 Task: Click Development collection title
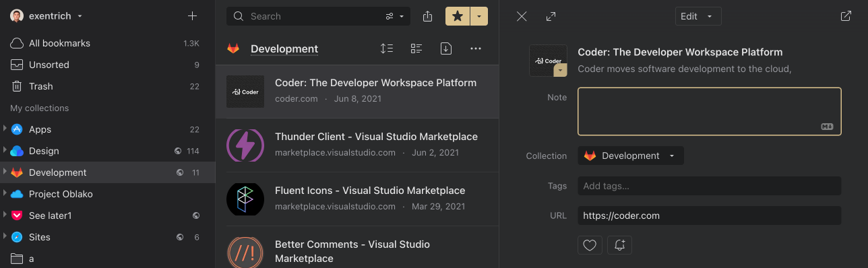tap(284, 48)
